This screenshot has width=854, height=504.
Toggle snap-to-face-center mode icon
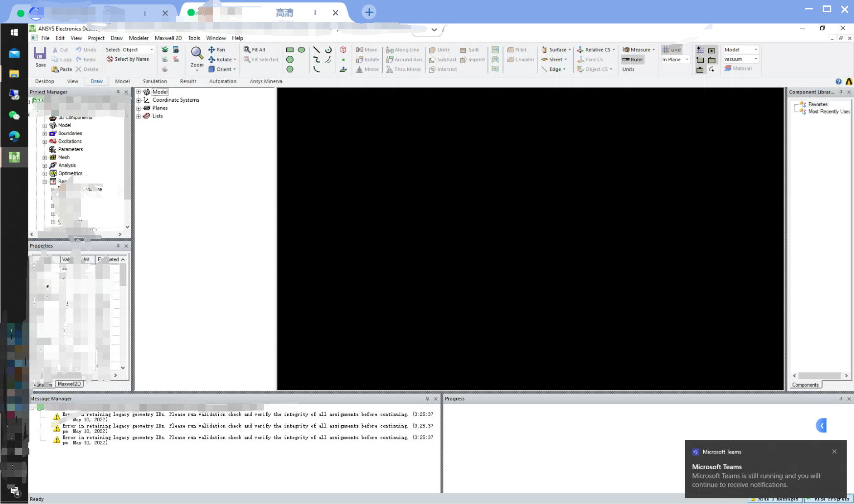point(712,50)
